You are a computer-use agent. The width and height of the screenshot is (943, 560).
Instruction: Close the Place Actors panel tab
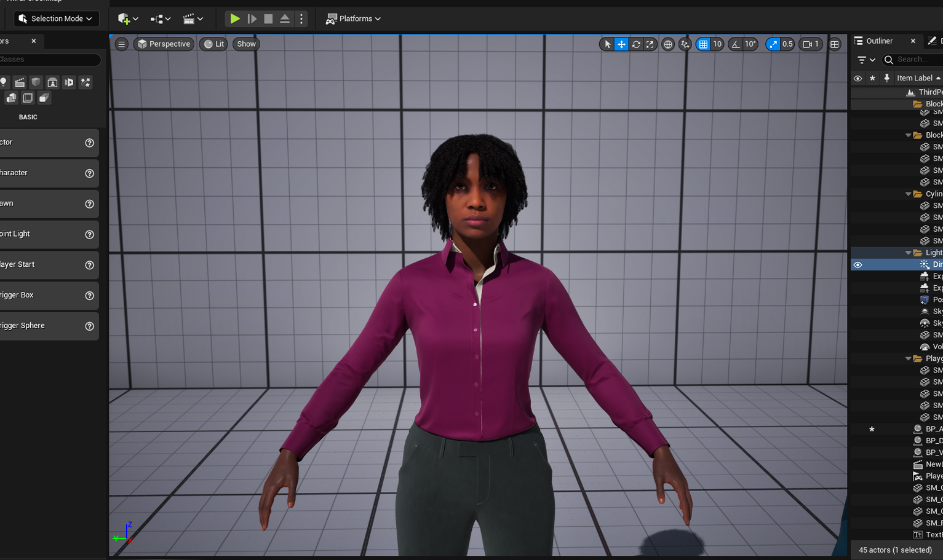click(x=34, y=41)
